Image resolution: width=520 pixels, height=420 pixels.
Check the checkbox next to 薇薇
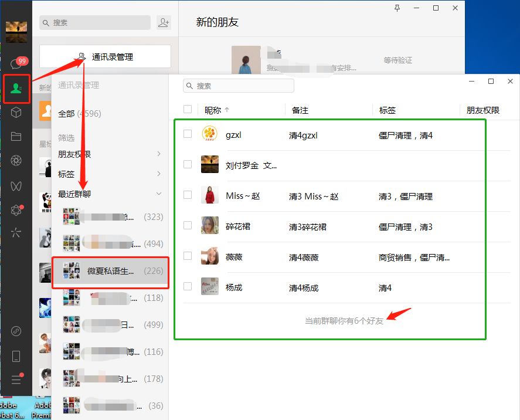point(188,257)
